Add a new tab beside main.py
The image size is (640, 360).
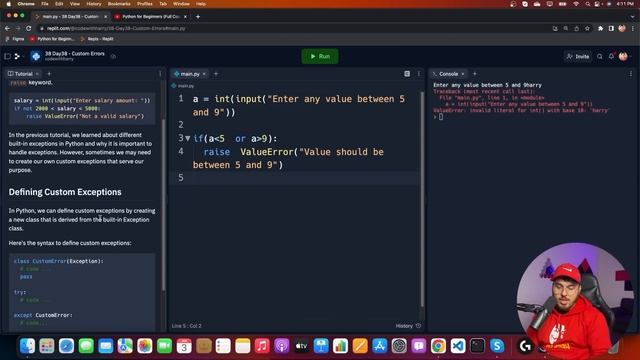pyautogui.click(x=216, y=74)
